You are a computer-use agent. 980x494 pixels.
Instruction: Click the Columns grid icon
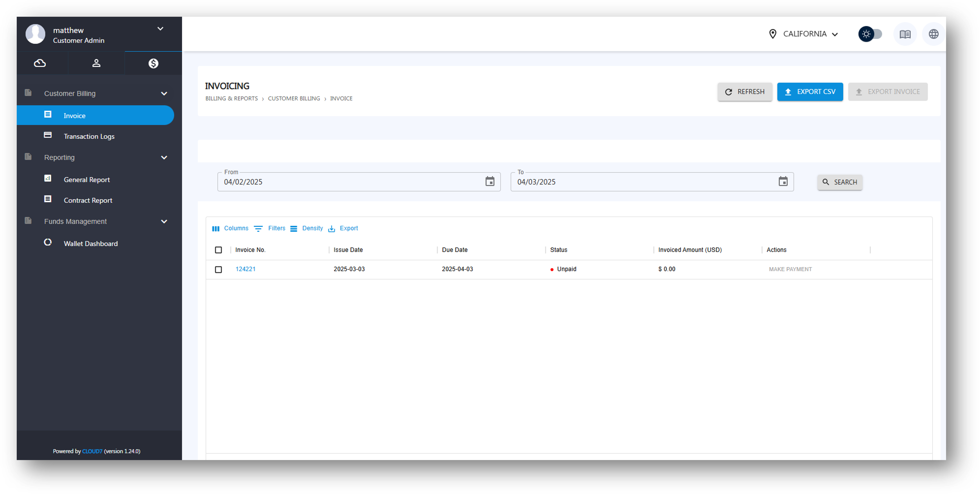(216, 229)
